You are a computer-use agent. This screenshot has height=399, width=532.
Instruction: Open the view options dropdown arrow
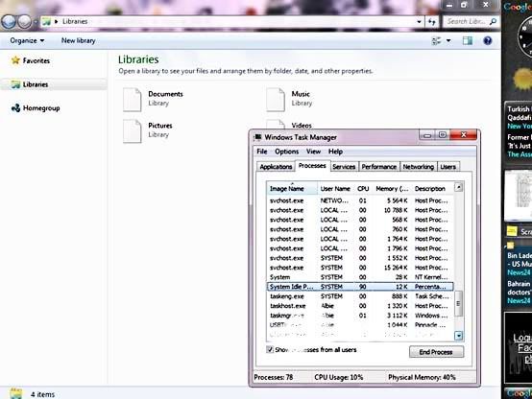click(x=448, y=40)
